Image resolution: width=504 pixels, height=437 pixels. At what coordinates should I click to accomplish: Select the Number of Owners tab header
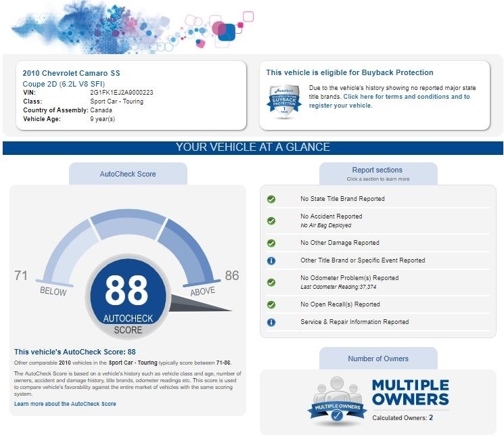click(378, 359)
